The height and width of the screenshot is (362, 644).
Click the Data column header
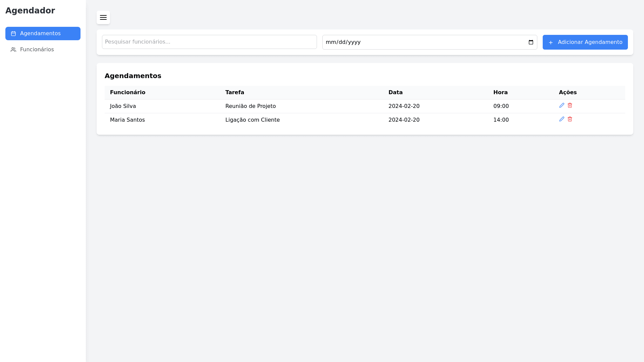click(x=395, y=93)
